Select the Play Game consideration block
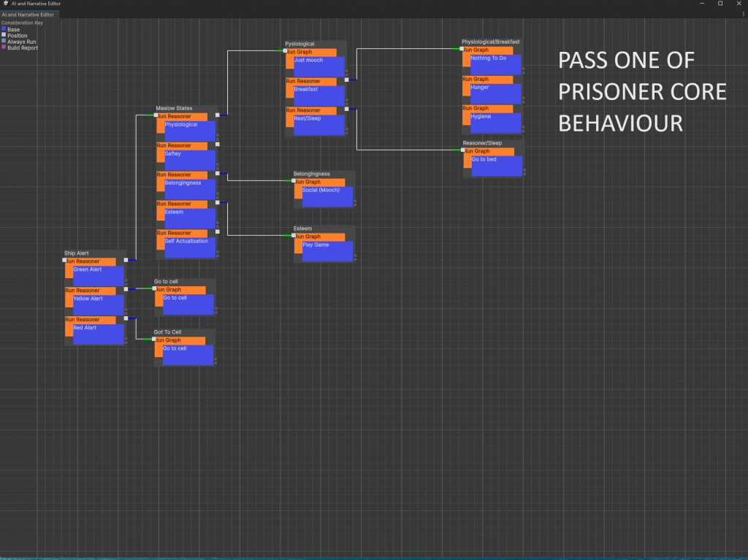Viewport: 748px width, 560px height. tap(328, 250)
